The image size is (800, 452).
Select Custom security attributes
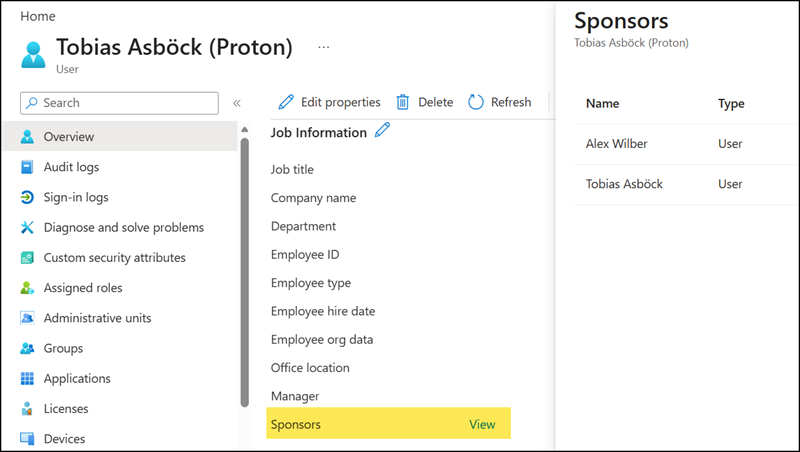115,258
